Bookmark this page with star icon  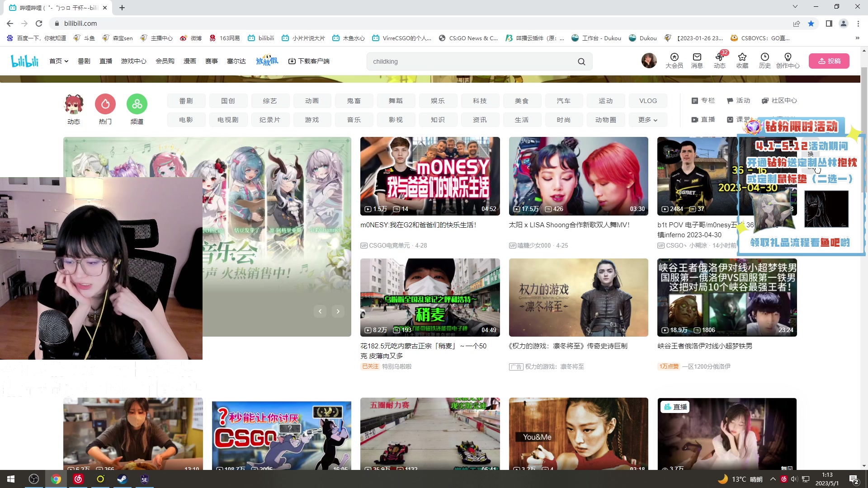(811, 23)
